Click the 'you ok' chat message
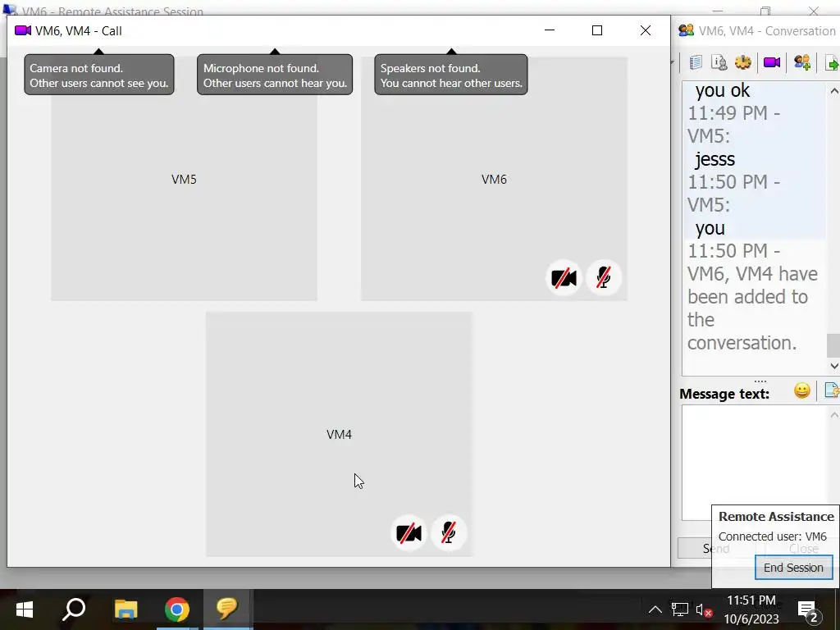The image size is (840, 630). (x=722, y=90)
